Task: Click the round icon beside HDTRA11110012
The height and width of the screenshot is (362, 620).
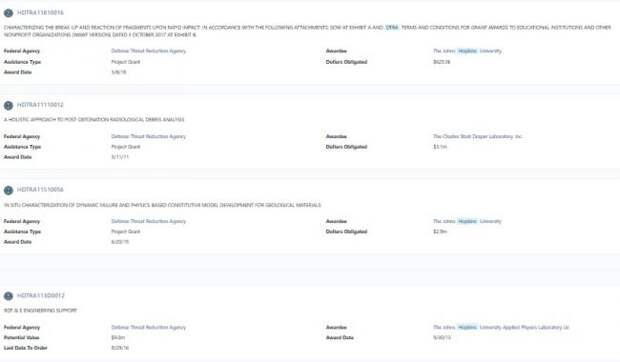Action: click(8, 106)
